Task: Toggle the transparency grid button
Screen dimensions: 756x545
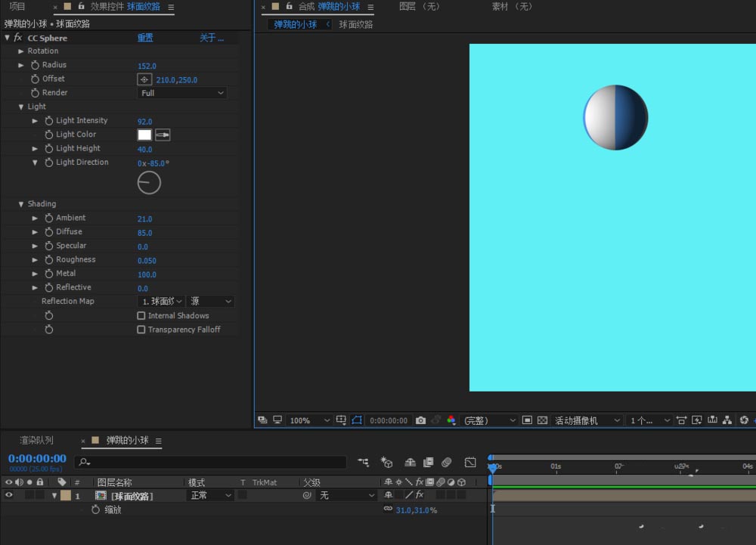Action: 542,420
